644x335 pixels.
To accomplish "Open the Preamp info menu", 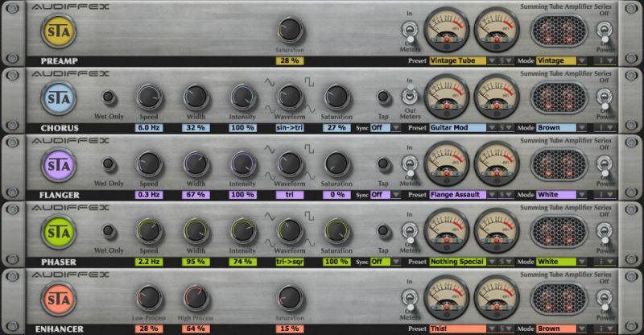I will tap(606, 61).
